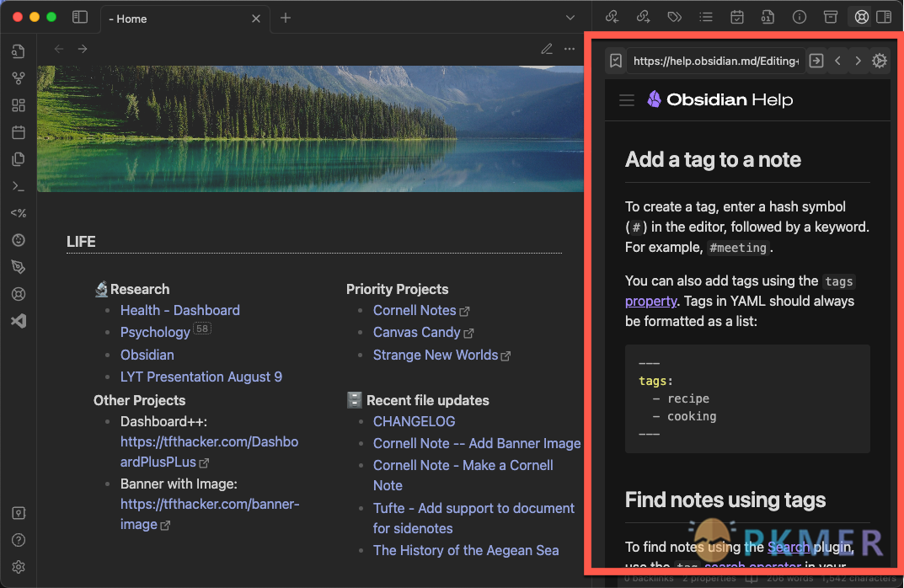
Task: Click the help.obsidian.md URL address field
Action: coord(716,61)
